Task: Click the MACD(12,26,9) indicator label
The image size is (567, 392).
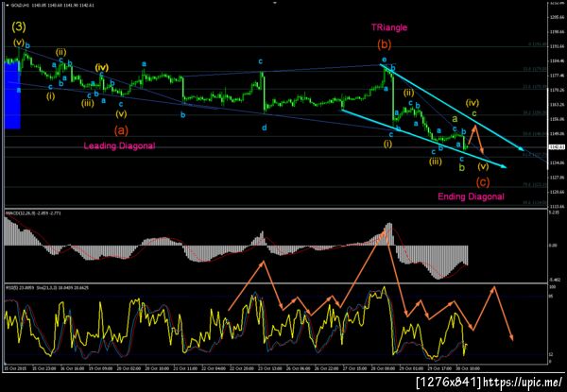Action: click(33, 213)
